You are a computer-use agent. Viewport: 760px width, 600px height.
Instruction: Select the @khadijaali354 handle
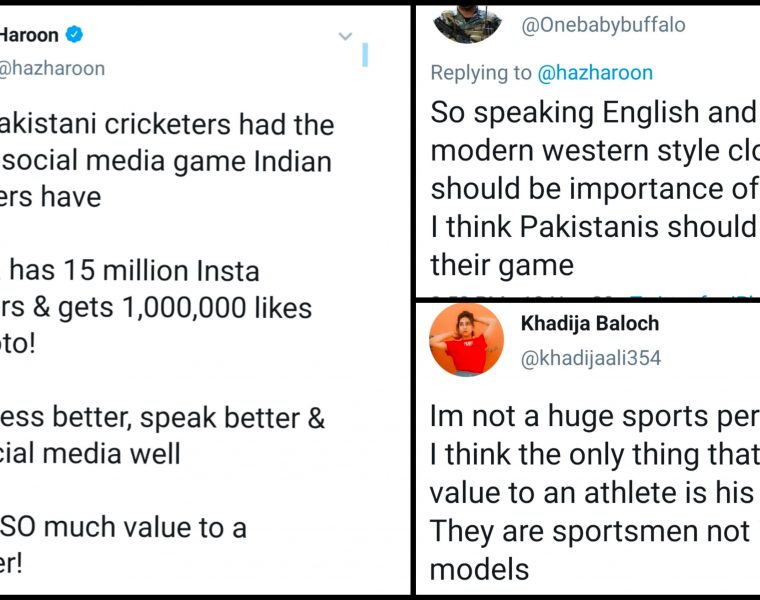click(x=591, y=358)
